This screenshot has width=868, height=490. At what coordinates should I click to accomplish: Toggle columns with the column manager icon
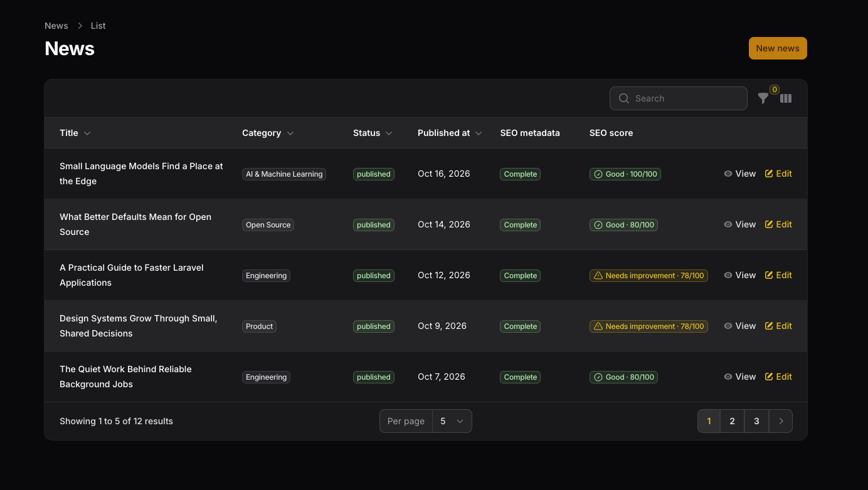786,98
